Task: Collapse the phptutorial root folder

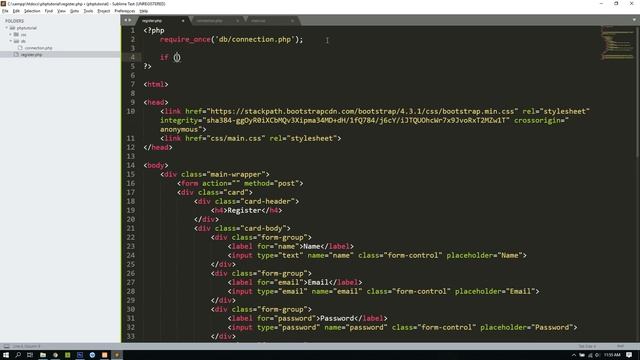Action: pos(7,28)
